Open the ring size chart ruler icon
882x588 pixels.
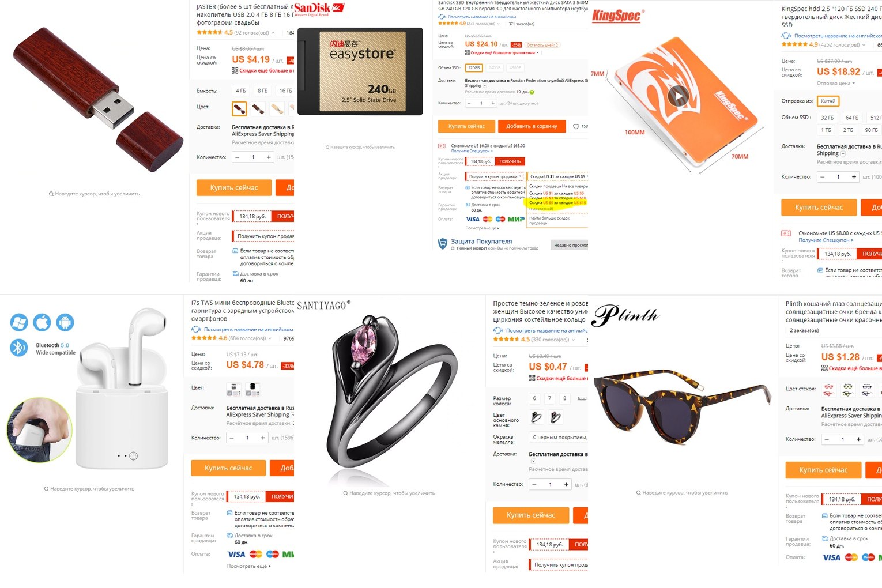tap(582, 398)
